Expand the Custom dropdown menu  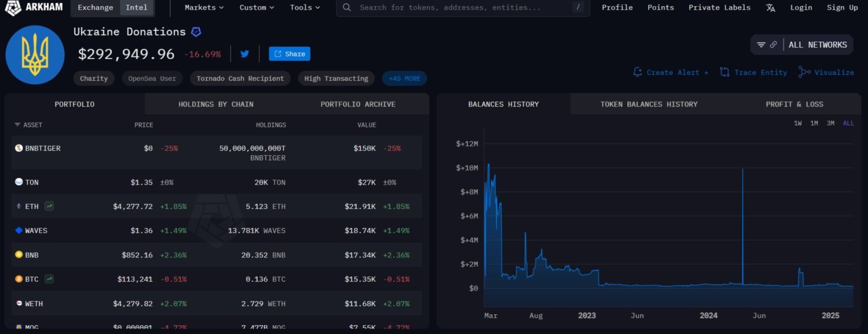click(x=257, y=8)
